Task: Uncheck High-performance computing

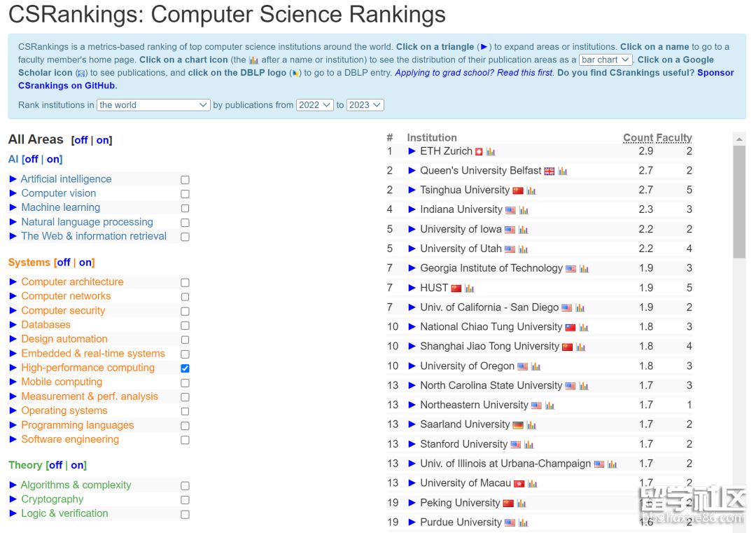Action: [185, 368]
